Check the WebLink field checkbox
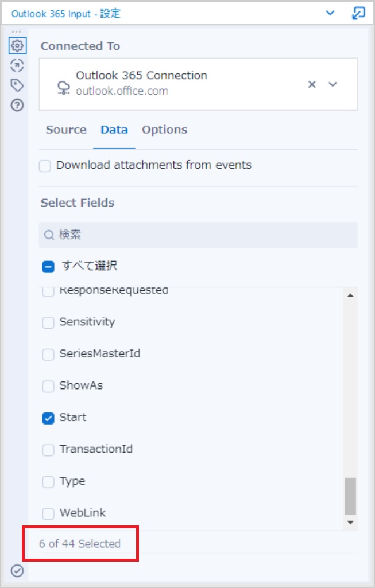The image size is (375, 588). point(48,514)
